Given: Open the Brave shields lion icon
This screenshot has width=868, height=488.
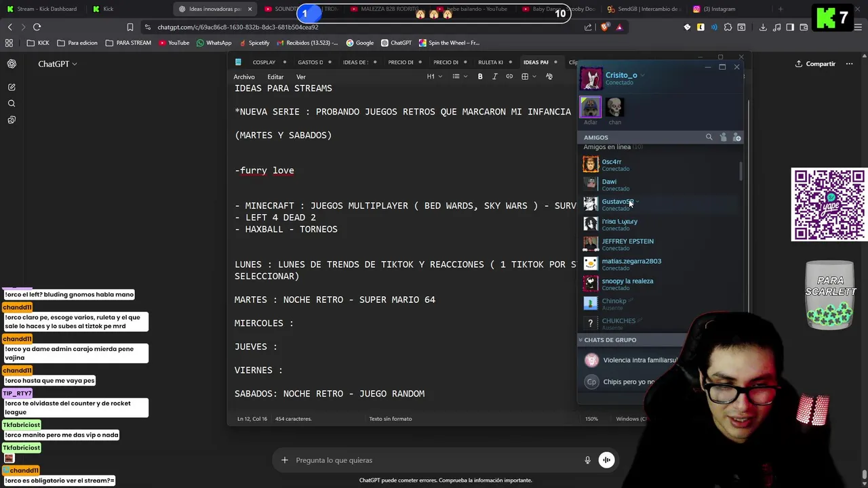Looking at the screenshot, I should (x=605, y=27).
